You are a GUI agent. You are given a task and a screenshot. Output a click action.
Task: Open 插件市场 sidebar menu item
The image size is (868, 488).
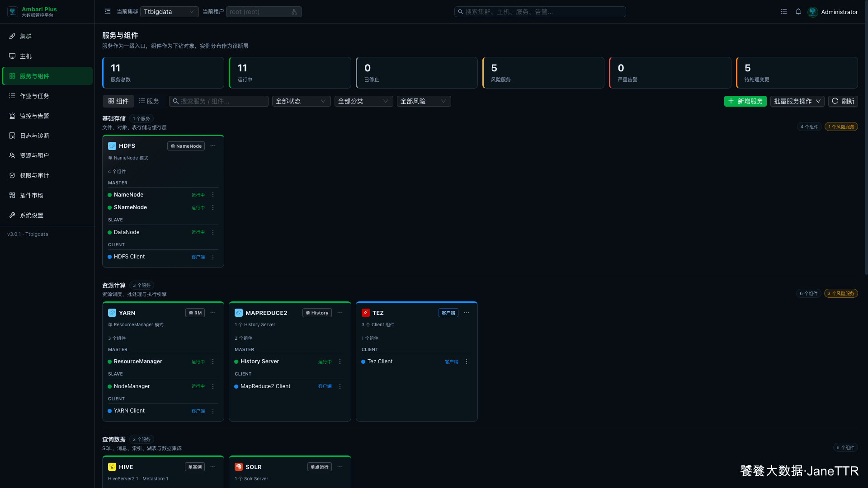(47, 195)
